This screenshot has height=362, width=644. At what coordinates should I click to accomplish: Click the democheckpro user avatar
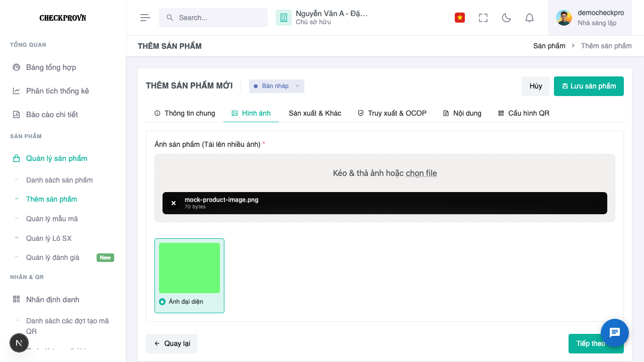click(564, 18)
